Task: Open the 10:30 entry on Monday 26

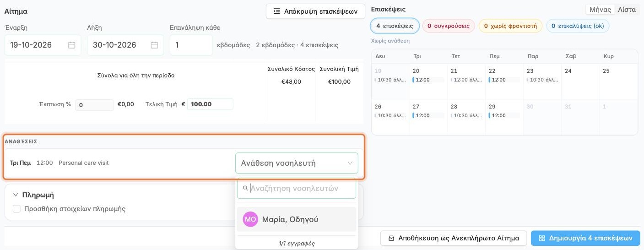Action: click(x=390, y=115)
